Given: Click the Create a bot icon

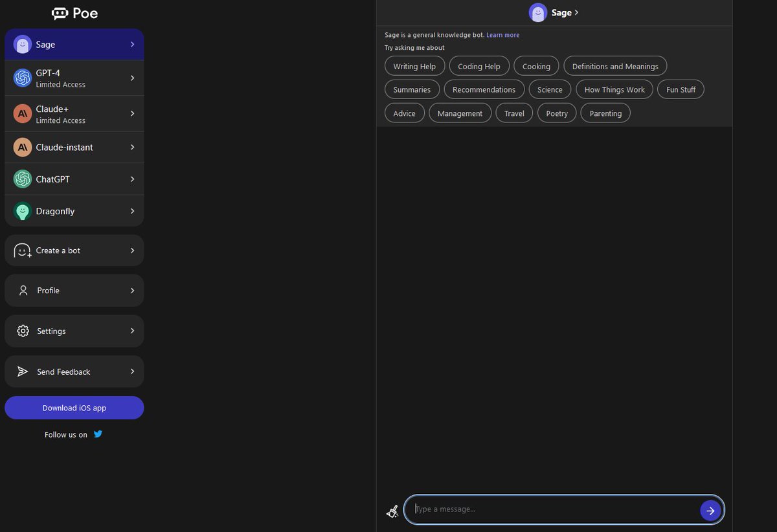Looking at the screenshot, I should point(23,250).
